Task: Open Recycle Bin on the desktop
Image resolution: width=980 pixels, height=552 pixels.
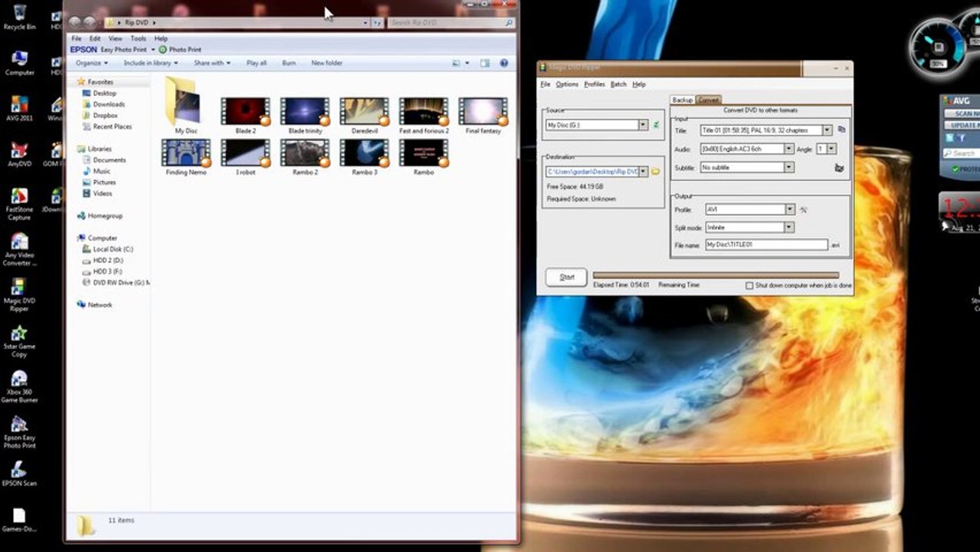Action: click(19, 16)
